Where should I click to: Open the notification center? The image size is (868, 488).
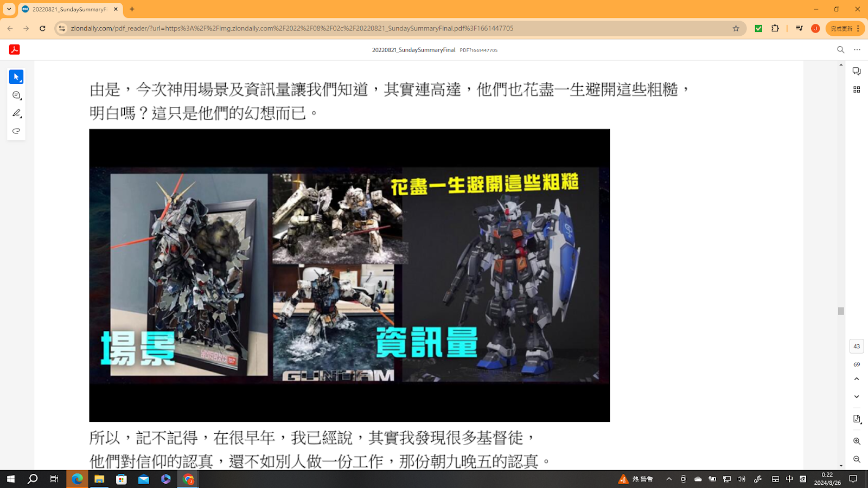pyautogui.click(x=853, y=479)
